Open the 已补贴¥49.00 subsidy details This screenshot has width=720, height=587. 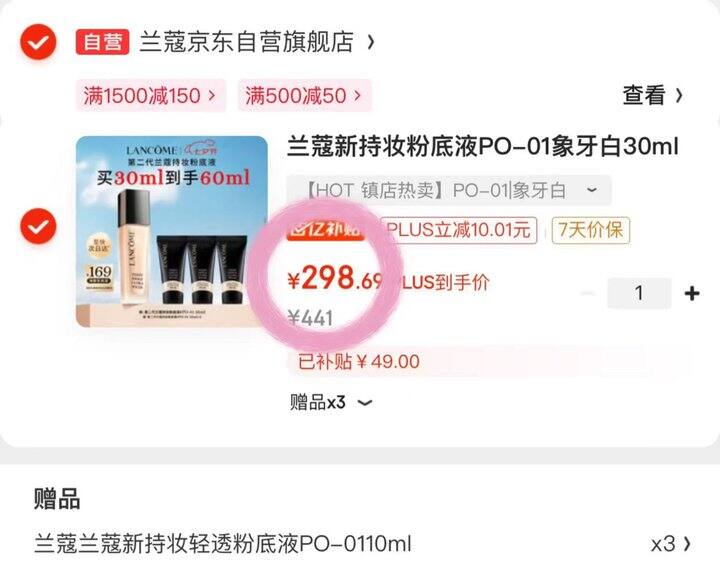(x=489, y=362)
